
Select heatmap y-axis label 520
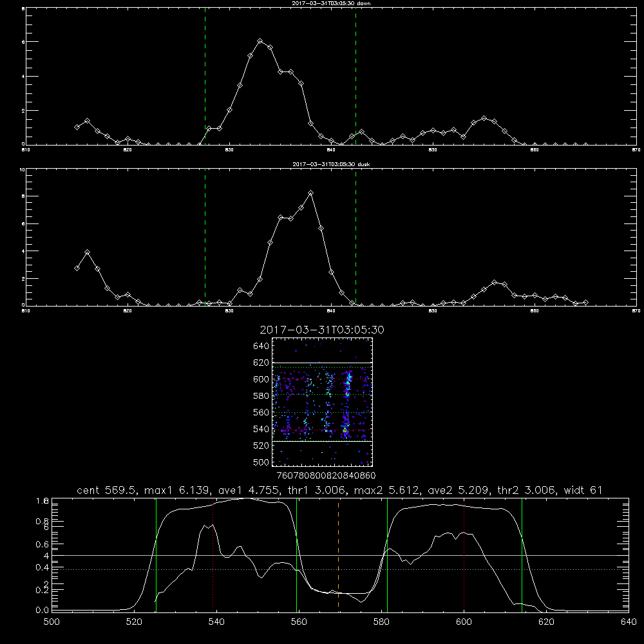(261, 446)
